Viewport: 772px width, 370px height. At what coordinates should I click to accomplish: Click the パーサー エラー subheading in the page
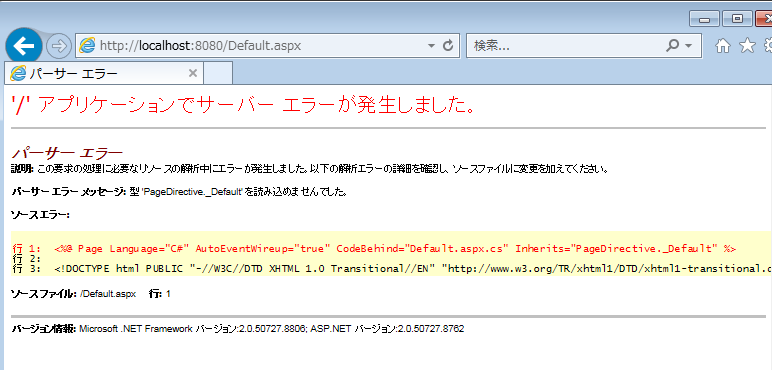tap(67, 154)
